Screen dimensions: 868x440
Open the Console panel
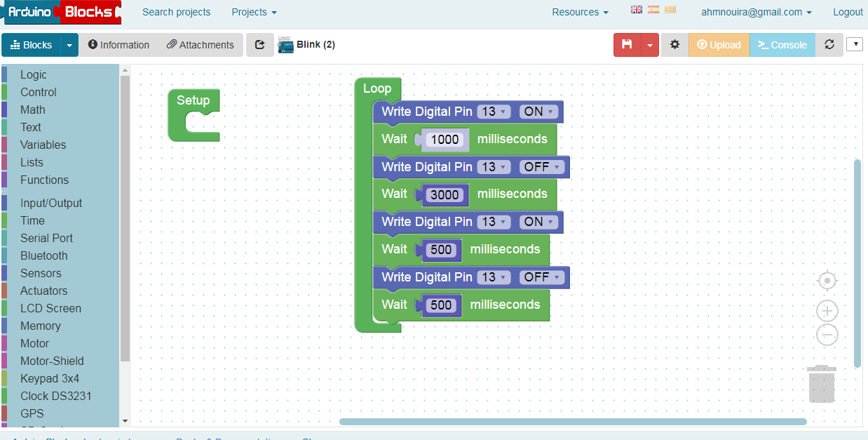pyautogui.click(x=782, y=44)
